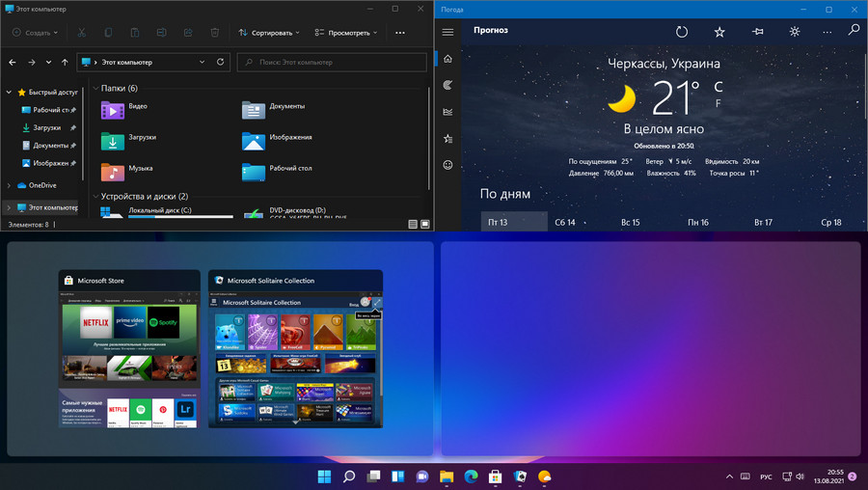Collapse the Устройства и диски (2) group
This screenshot has height=490, width=868.
pos(95,196)
